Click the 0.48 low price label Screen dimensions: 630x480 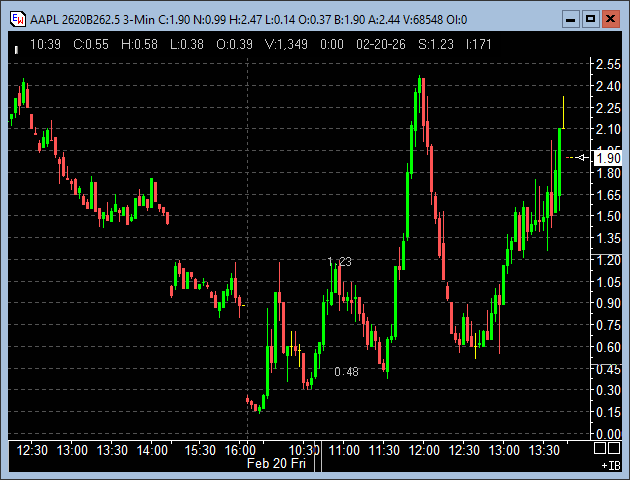click(346, 372)
